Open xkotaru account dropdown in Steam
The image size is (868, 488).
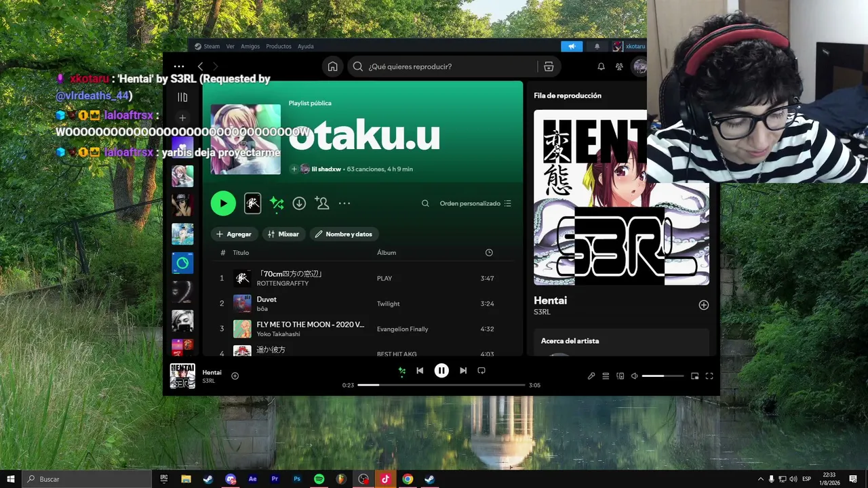click(x=629, y=46)
